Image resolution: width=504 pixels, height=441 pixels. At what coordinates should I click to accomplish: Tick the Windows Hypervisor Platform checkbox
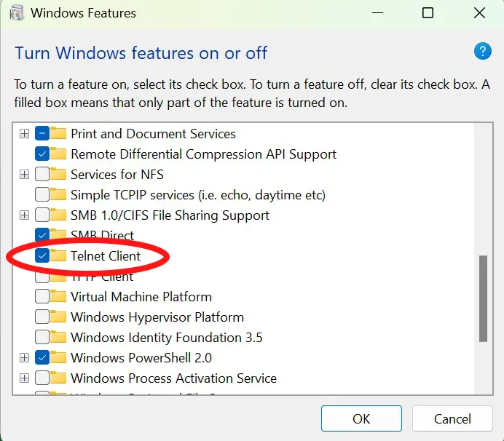tap(42, 317)
